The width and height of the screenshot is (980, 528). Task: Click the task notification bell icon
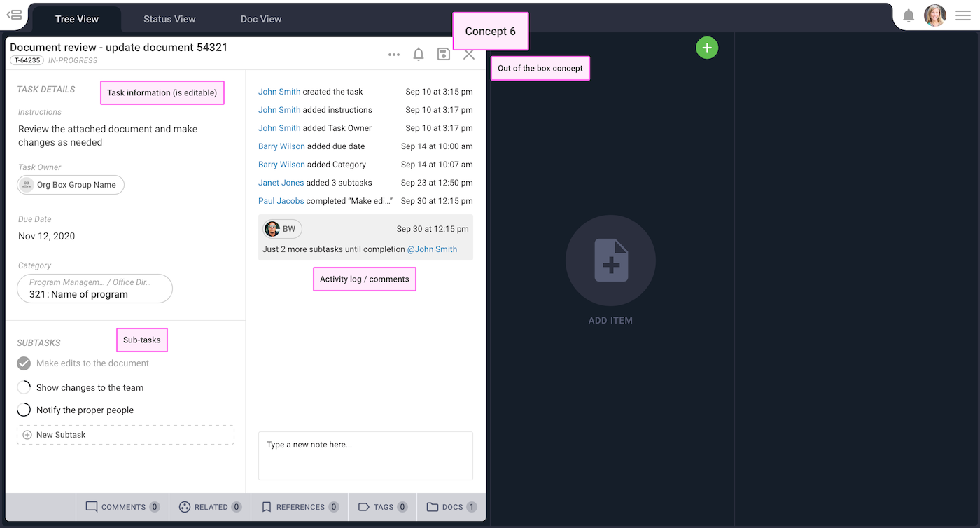pos(419,54)
